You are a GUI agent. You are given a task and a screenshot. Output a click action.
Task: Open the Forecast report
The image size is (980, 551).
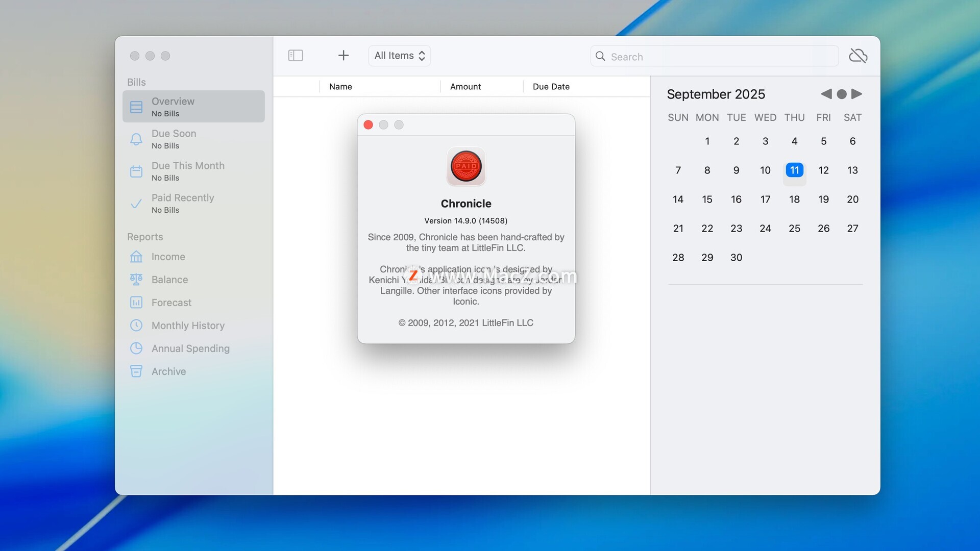193,303
